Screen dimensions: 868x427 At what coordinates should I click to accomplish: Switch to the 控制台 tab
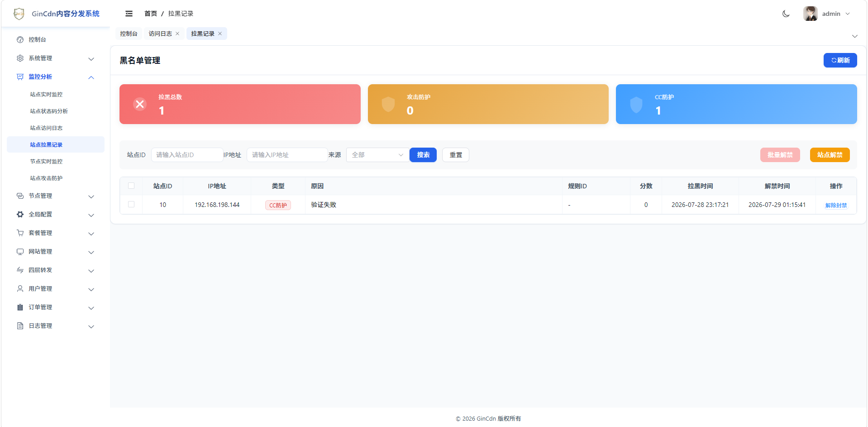click(x=129, y=34)
